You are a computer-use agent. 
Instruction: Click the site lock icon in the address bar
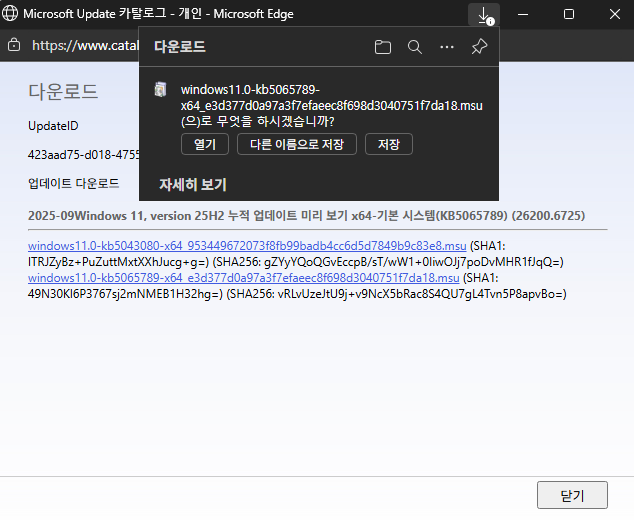[x=14, y=45]
